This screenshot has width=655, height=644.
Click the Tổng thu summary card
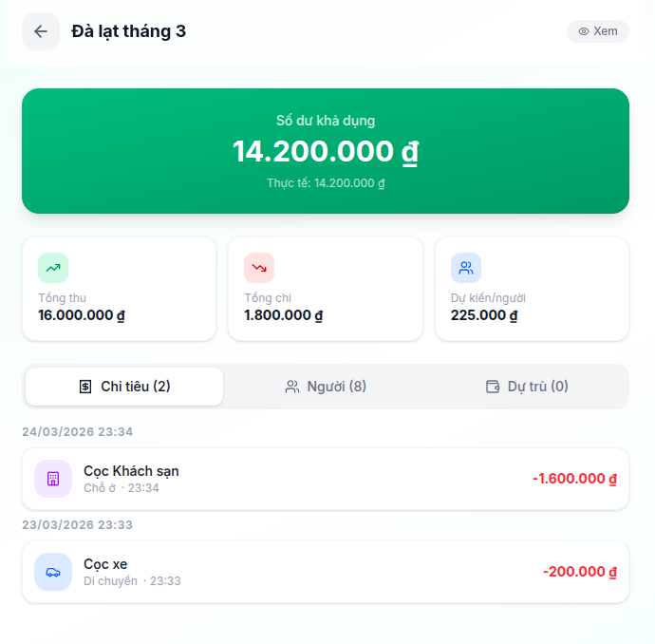pyautogui.click(x=119, y=289)
